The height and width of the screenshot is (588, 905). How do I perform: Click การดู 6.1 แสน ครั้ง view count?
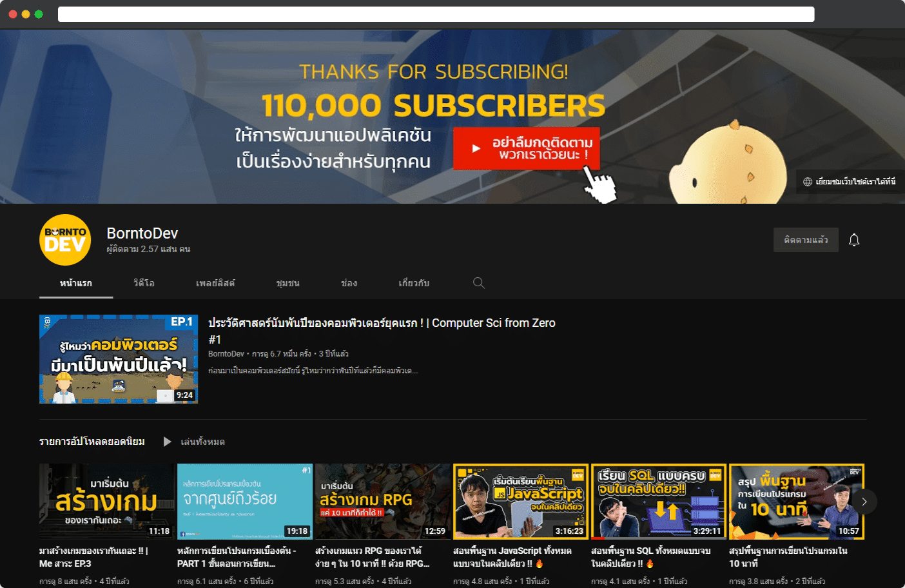(206, 582)
